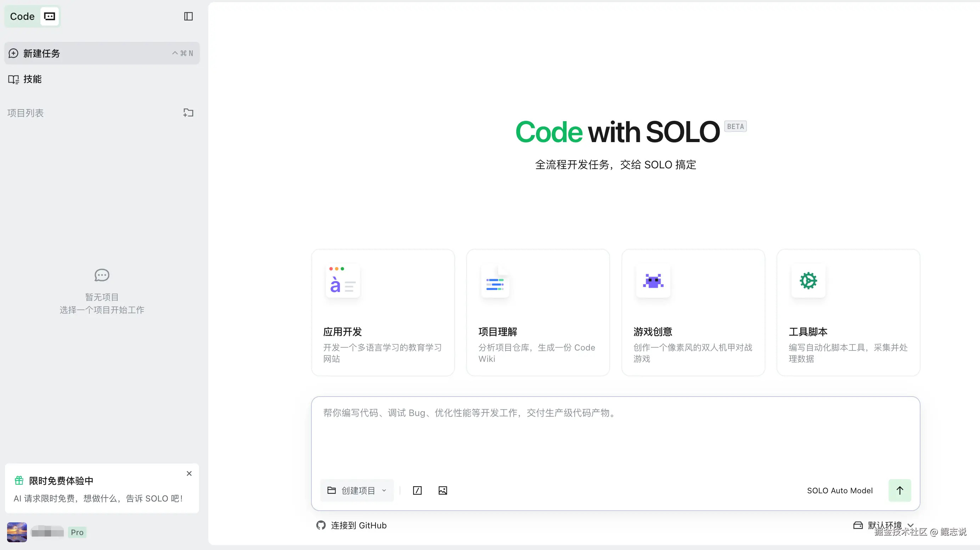This screenshot has width=980, height=550.
Task: Click the slash command icon
Action: pos(417,490)
